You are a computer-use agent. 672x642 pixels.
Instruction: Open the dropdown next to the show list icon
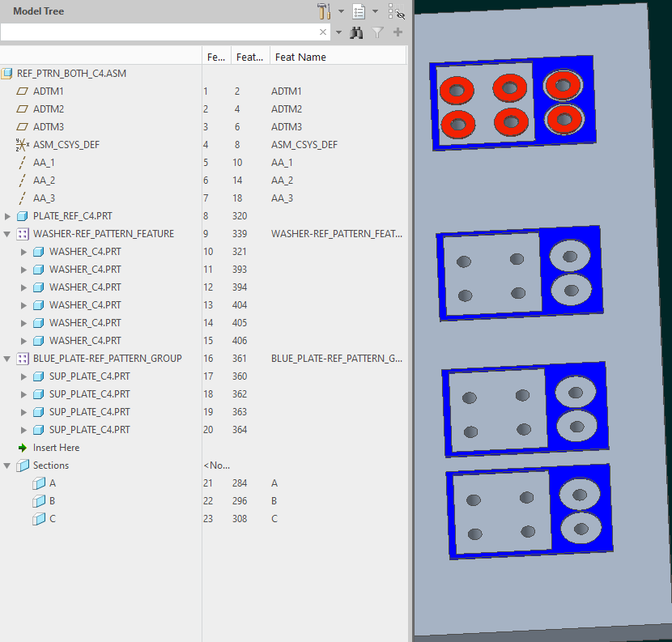pos(376,11)
